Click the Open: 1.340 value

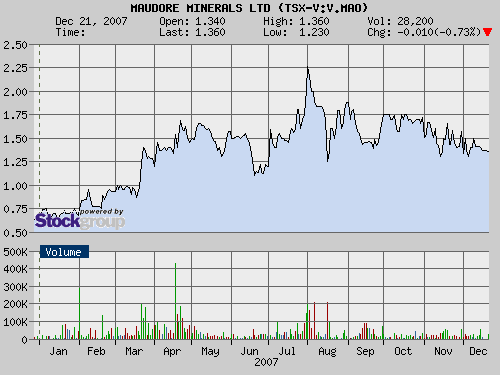pos(192,21)
